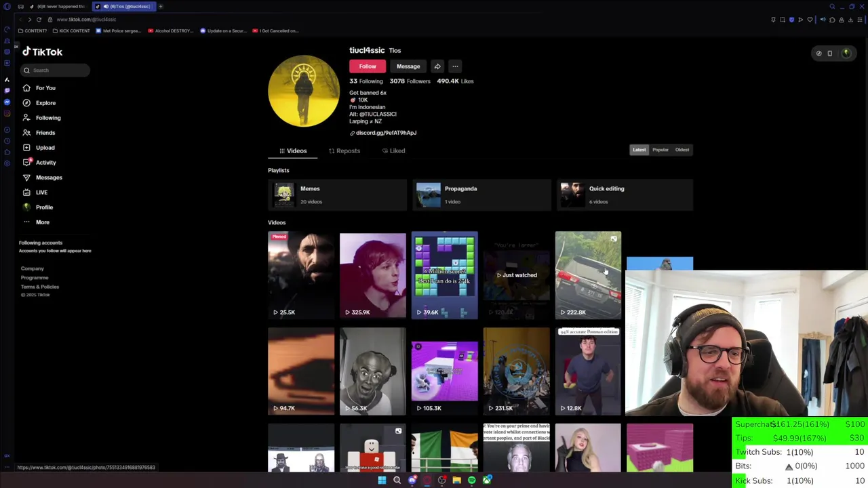Click the profile avatar picture
The width and height of the screenshot is (868, 488).
pos(304,91)
